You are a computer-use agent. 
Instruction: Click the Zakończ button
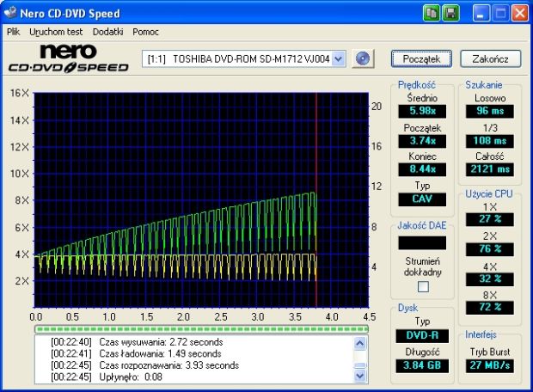[491, 58]
